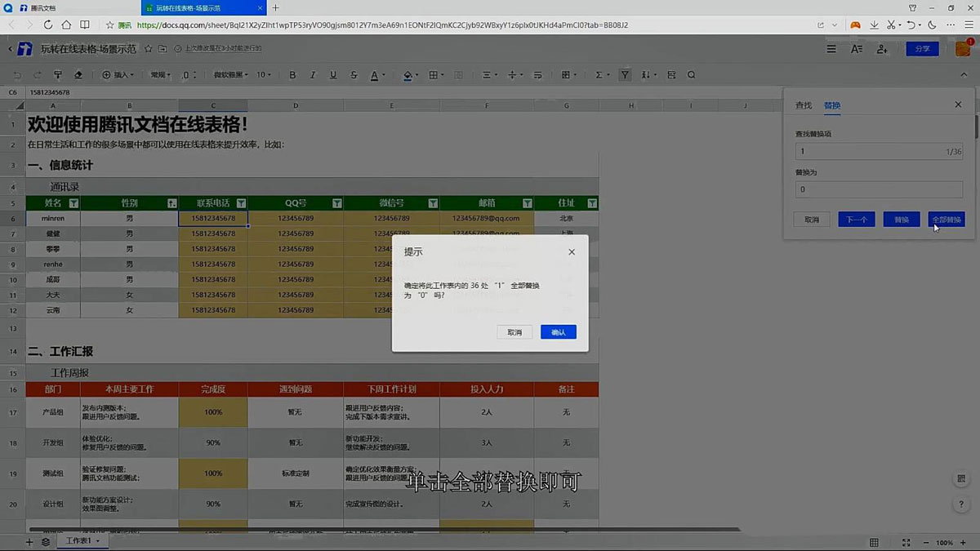Click the 查找替换项 input field
Image resolution: width=980 pixels, height=551 pixels.
(x=880, y=151)
